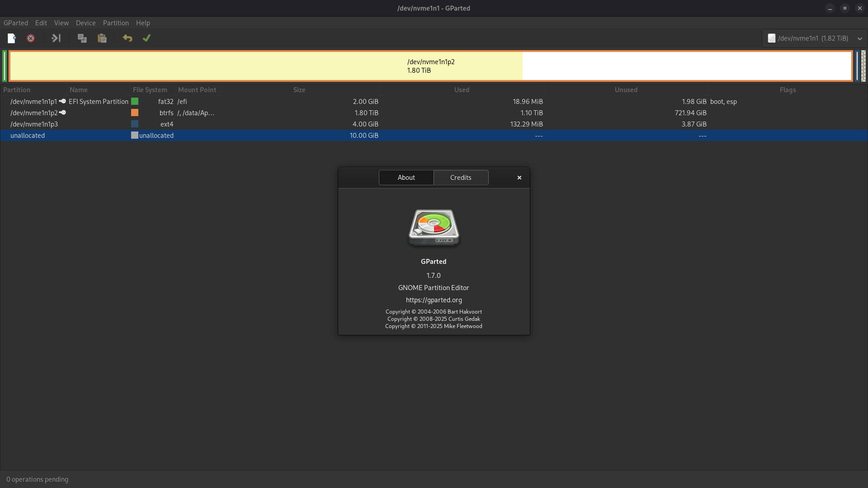
Task: Click the New partition toolbar icon
Action: click(x=12, y=38)
